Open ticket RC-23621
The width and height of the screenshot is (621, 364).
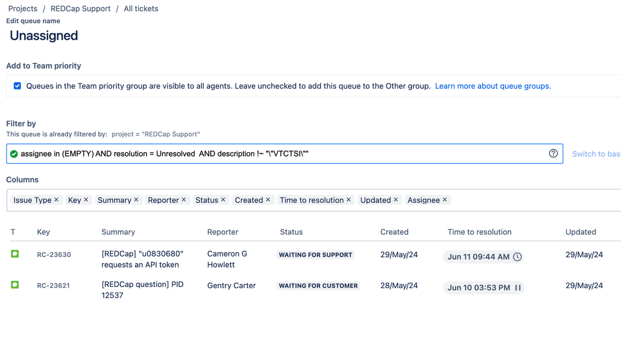tap(53, 286)
